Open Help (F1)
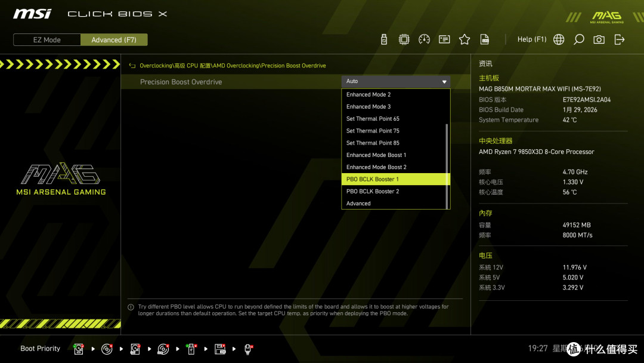This screenshot has height=363, width=644. (x=532, y=39)
